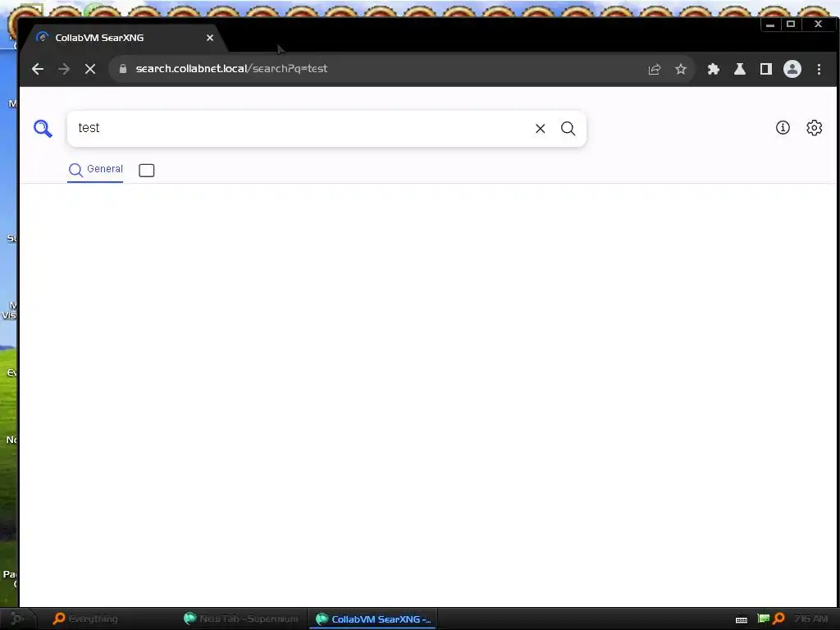The width and height of the screenshot is (840, 630).
Task: Go back to the previous page
Action: pyautogui.click(x=38, y=69)
